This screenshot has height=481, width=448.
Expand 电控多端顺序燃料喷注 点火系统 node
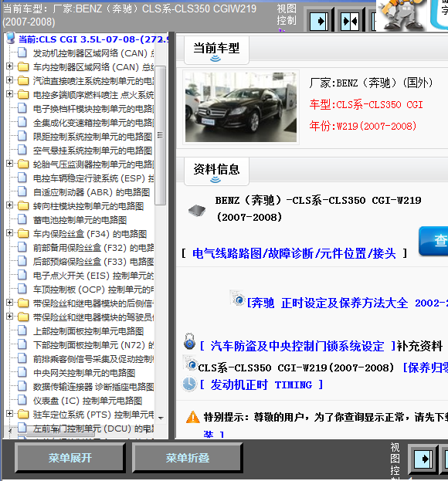pyautogui.click(x=10, y=93)
